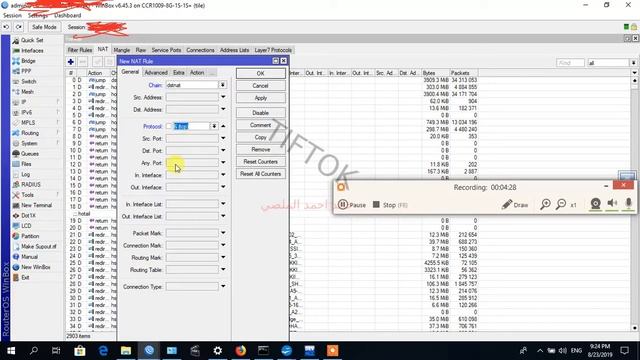Stop the screen recording

390,204
